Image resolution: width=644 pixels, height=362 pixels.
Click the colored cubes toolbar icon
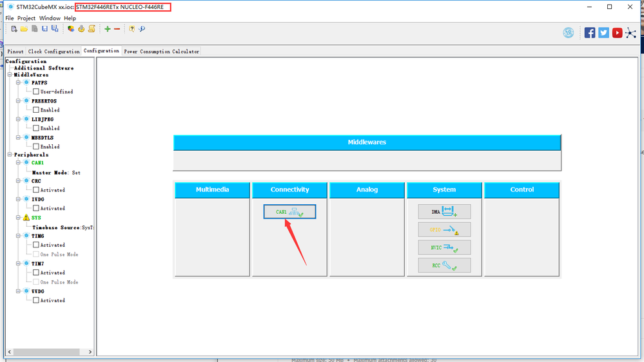point(71,29)
